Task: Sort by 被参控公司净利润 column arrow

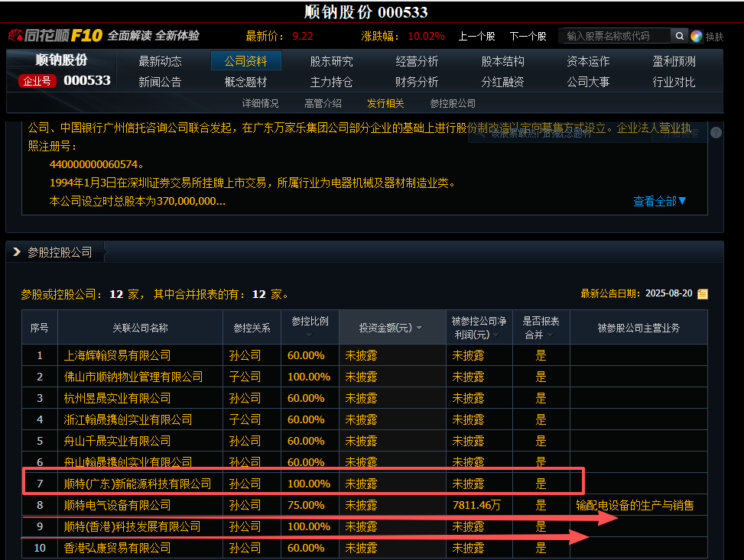Action: [x=496, y=335]
